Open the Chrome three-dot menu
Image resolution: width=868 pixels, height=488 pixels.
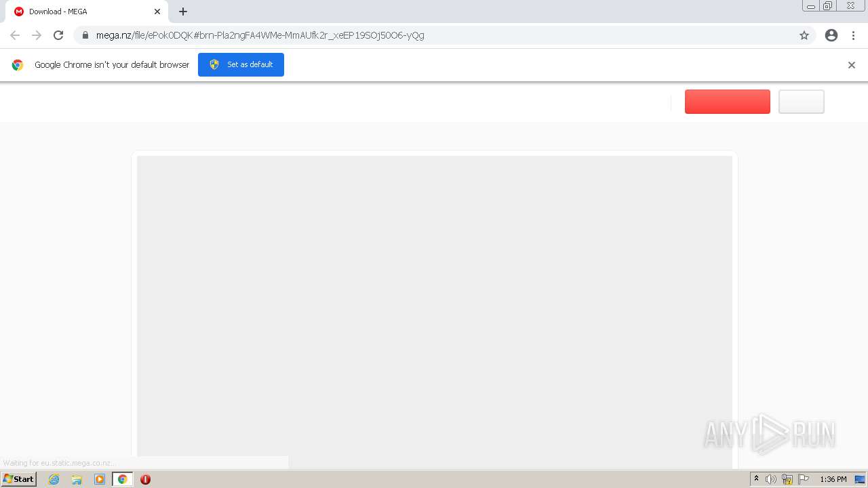854,35
